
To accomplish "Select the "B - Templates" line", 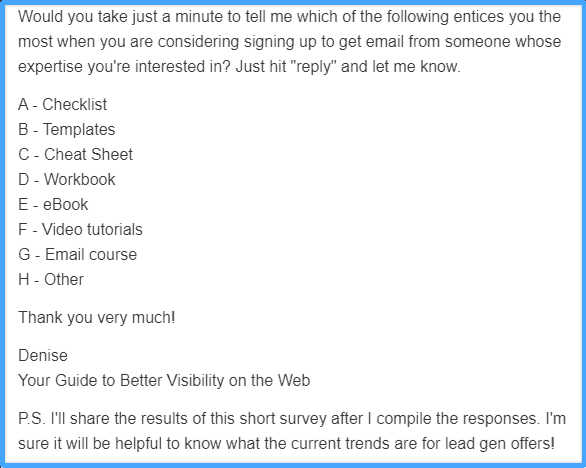I will (67, 129).
